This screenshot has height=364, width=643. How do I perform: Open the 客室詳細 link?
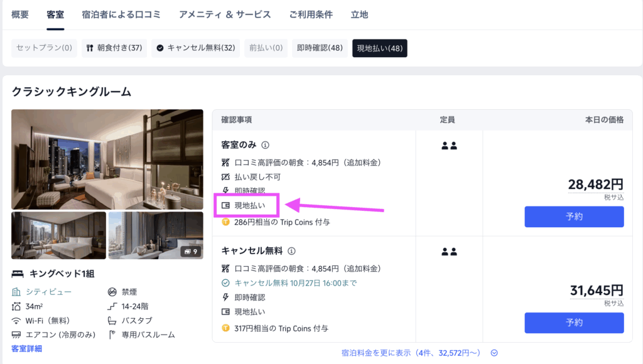coord(27,348)
